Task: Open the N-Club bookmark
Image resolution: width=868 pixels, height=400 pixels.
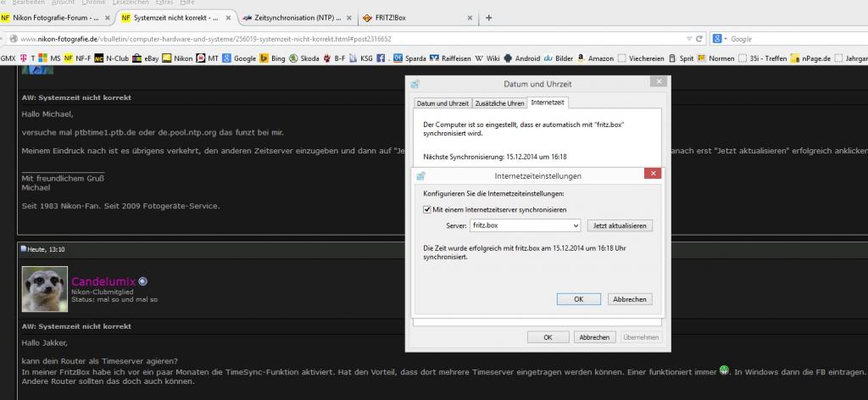Action: point(111,58)
